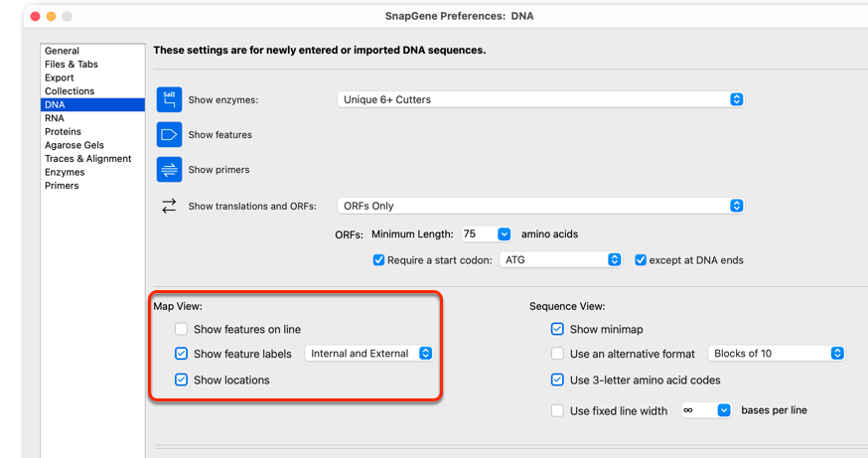Select Primers in preferences sidebar
The image size is (868, 458).
[92, 186]
